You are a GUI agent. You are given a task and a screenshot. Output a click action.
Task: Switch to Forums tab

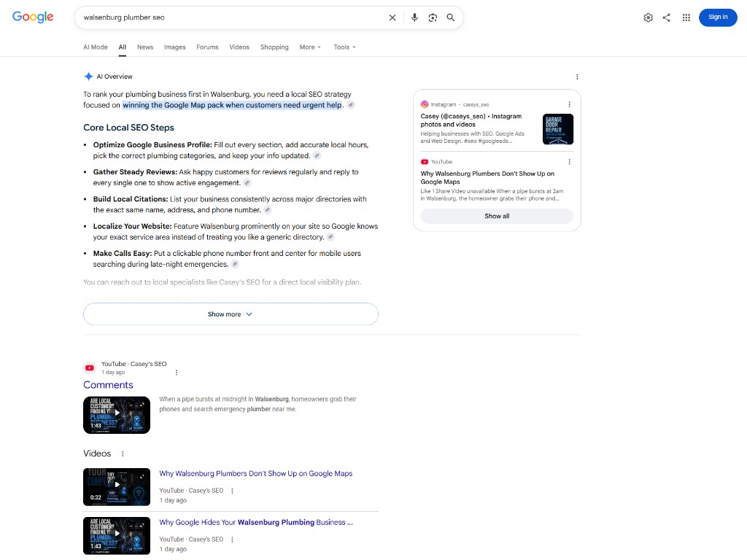pyautogui.click(x=207, y=47)
